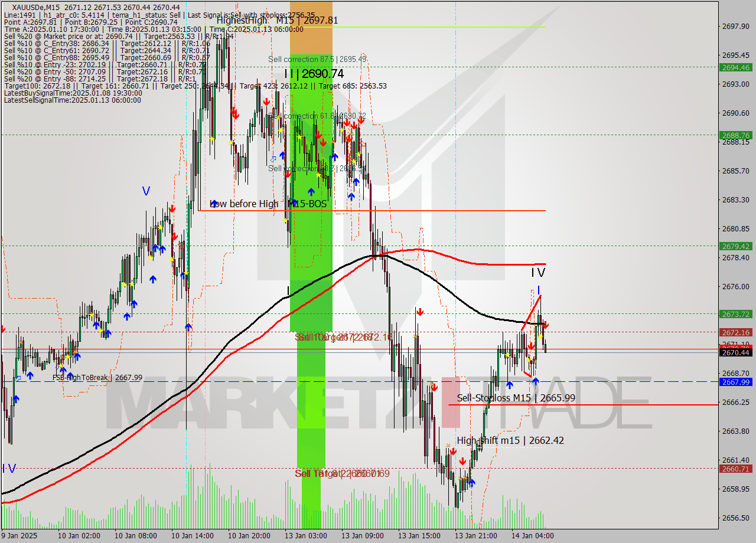Click the Sell %10 @ C_Entry61: 2690.72 line

pos(107,50)
